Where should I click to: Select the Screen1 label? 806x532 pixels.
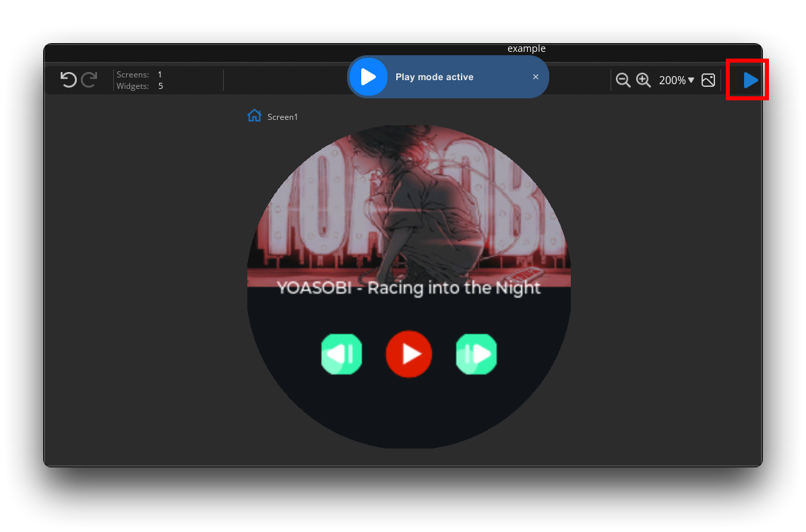(282, 117)
